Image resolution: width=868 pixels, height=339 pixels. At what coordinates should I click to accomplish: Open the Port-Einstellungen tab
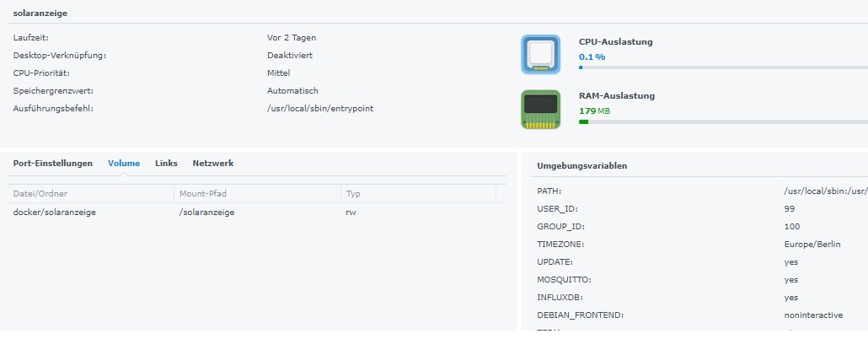click(x=53, y=163)
